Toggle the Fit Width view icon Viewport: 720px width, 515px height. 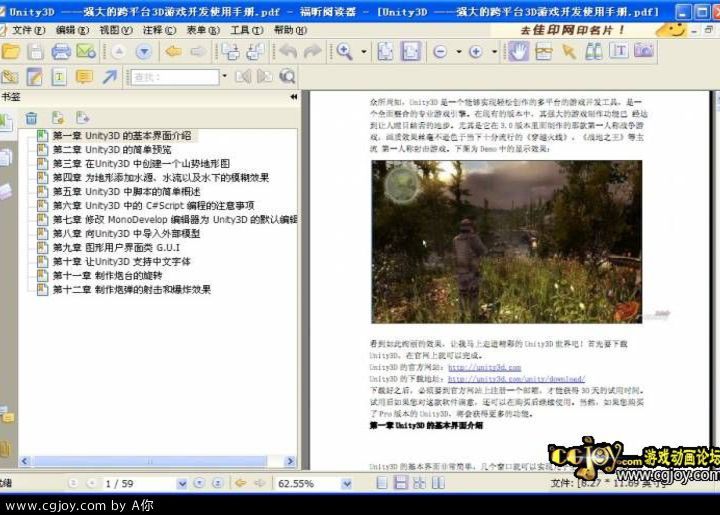[410, 51]
